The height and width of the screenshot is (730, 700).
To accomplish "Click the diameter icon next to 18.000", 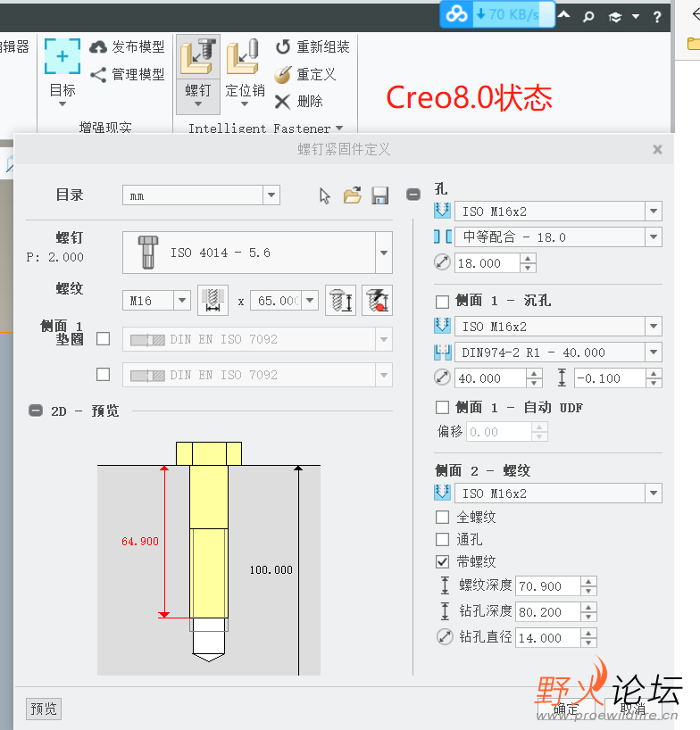I will (442, 262).
